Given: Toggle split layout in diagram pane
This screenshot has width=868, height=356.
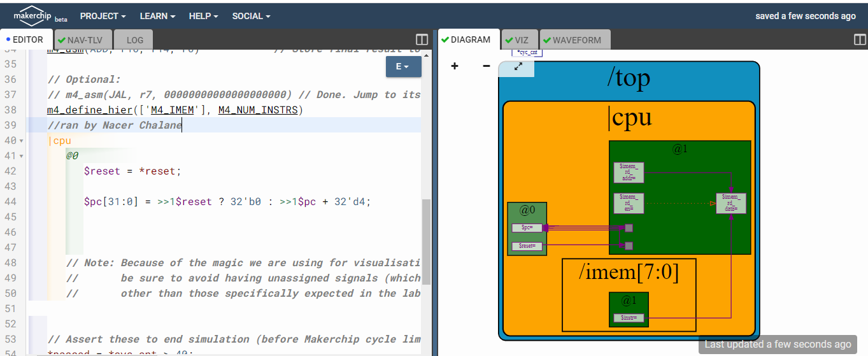Looking at the screenshot, I should (x=860, y=39).
